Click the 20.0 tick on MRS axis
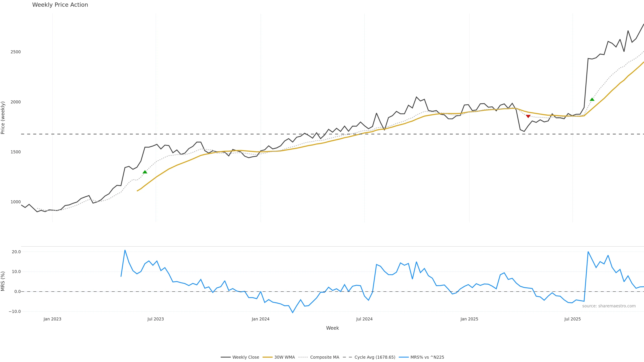This screenshot has width=644, height=362. (x=16, y=252)
